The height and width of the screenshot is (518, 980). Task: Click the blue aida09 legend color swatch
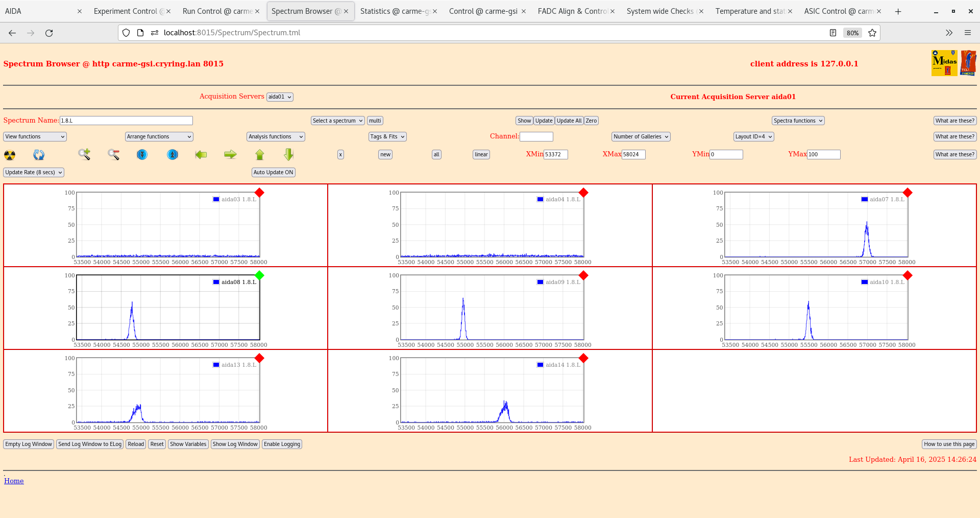(541, 282)
